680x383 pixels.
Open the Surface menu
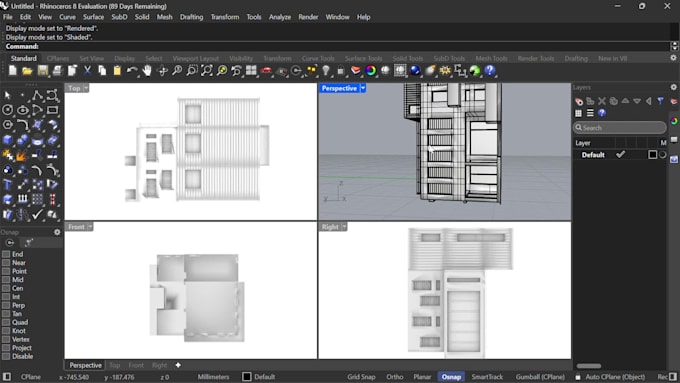pyautogui.click(x=93, y=17)
